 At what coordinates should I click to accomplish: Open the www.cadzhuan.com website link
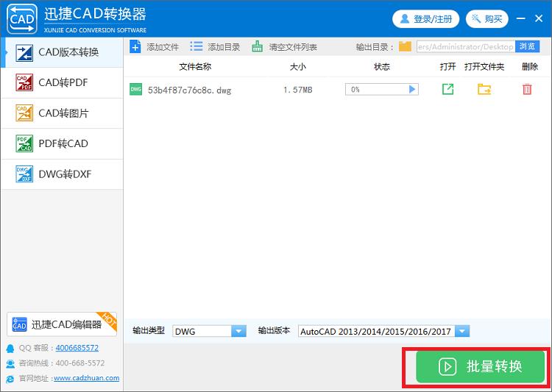pos(87,378)
